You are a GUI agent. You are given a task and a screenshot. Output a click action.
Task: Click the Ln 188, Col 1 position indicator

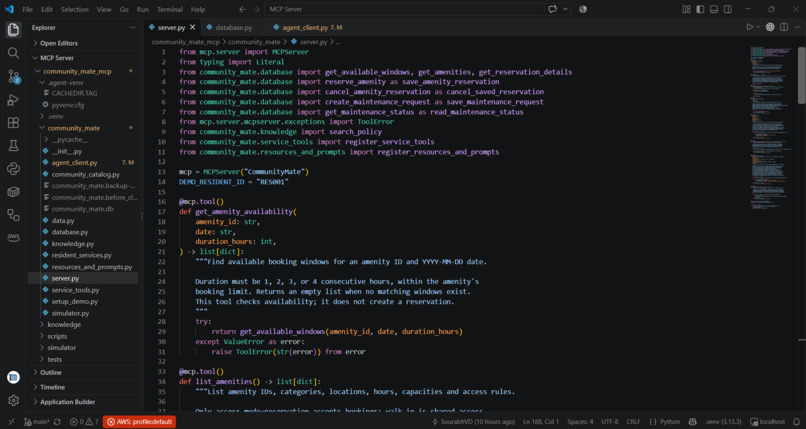(541, 422)
